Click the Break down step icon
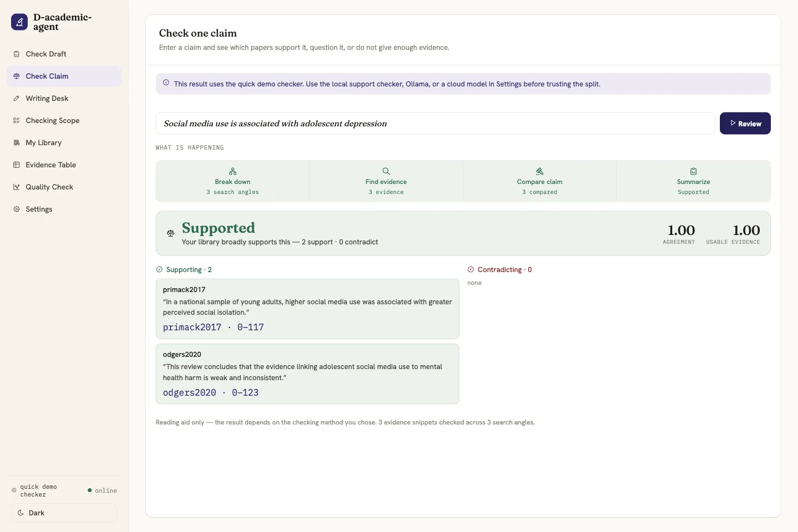Screen dimensions: 798x532 [233, 171]
